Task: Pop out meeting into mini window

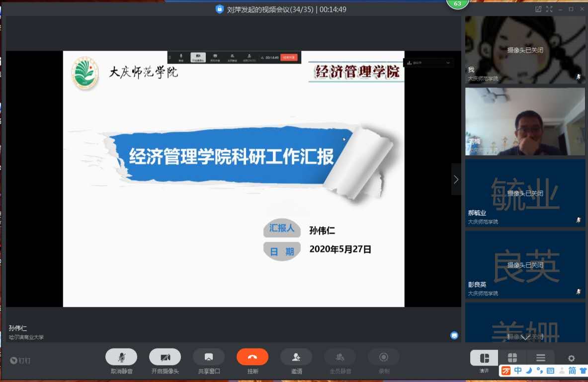Action: (x=538, y=9)
